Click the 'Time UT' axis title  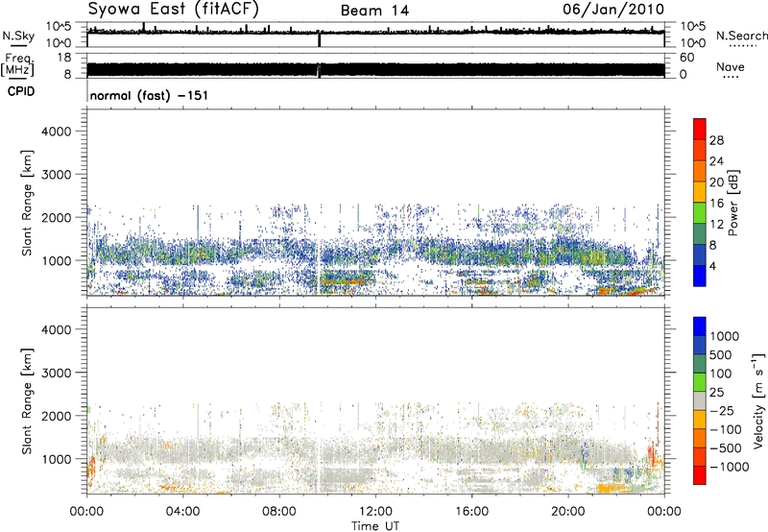375,526
